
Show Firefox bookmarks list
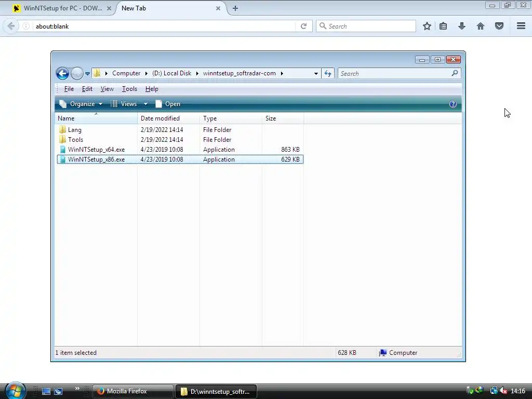443,26
